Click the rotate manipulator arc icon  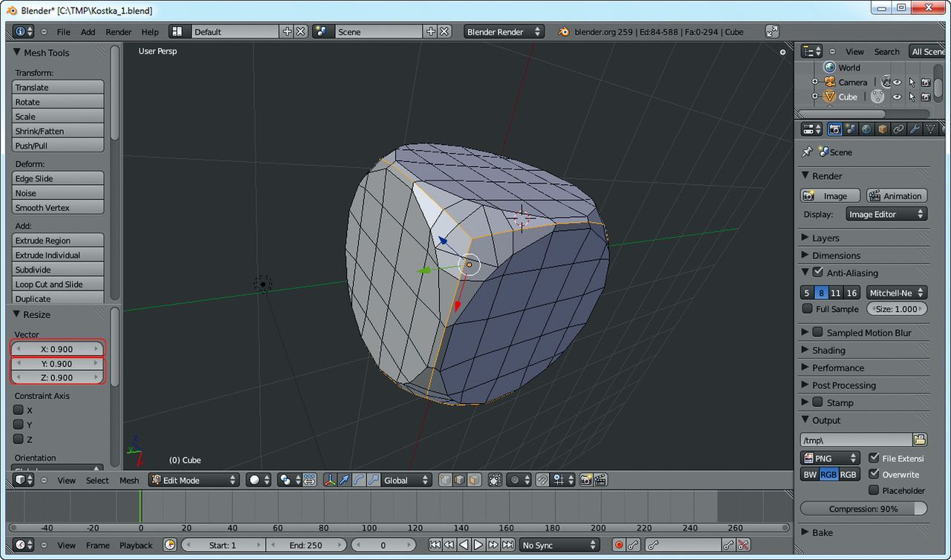click(x=358, y=481)
